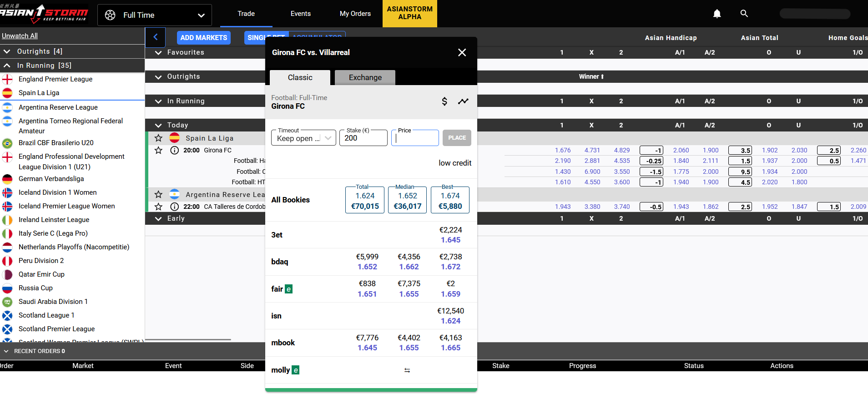
Task: Open the AsianStorm Alpha tab
Action: click(410, 13)
